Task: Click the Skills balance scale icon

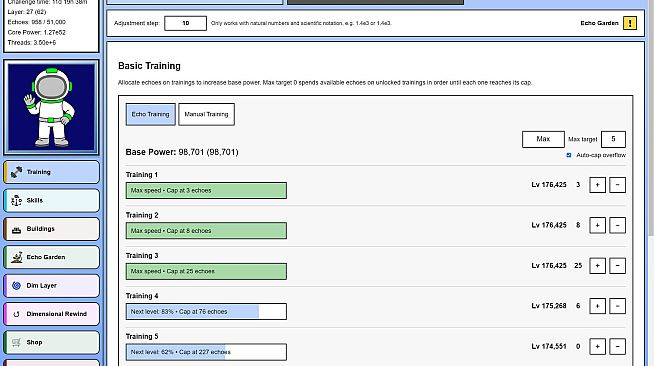Action: pyautogui.click(x=16, y=201)
